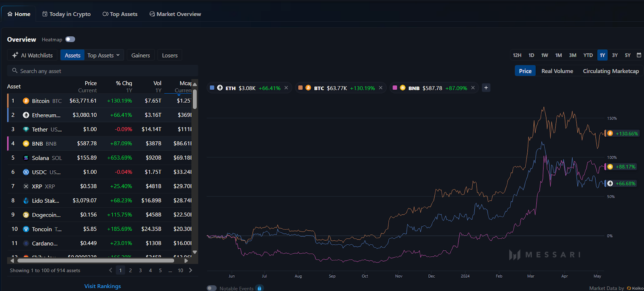The height and width of the screenshot is (291, 644).
Task: Click the Solana icon in asset list
Action: (26, 158)
